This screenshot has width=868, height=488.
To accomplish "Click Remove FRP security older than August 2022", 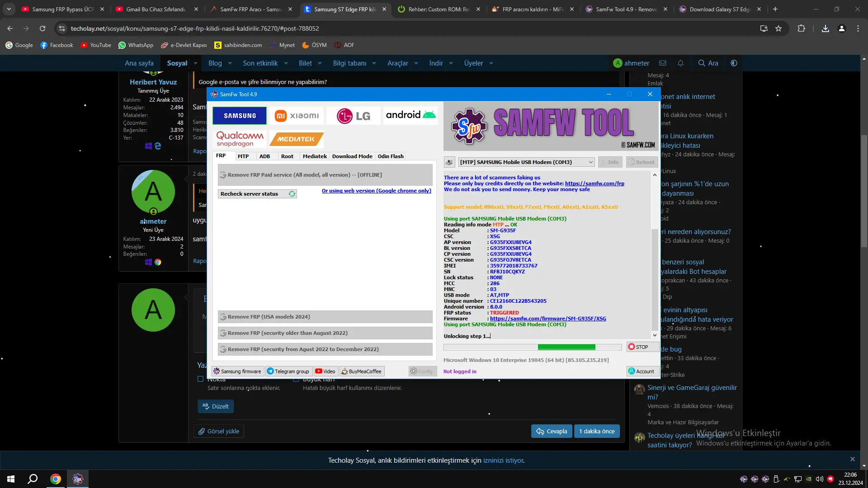I will (x=325, y=333).
